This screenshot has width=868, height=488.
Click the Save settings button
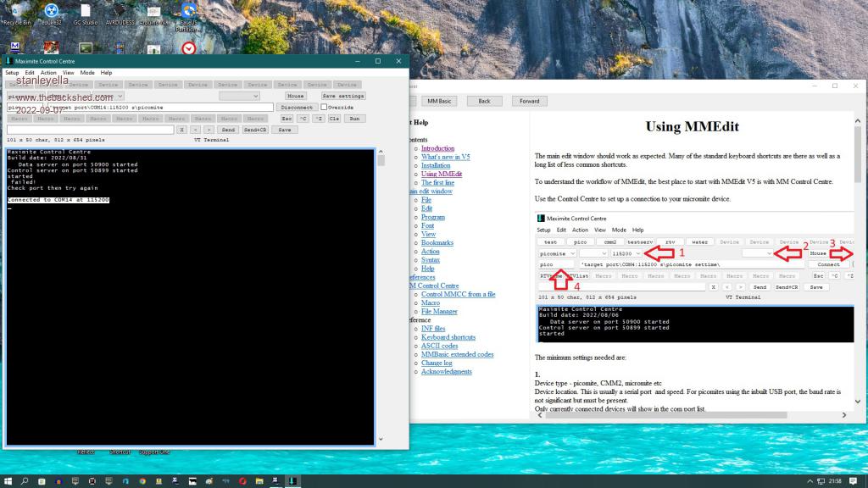[342, 96]
